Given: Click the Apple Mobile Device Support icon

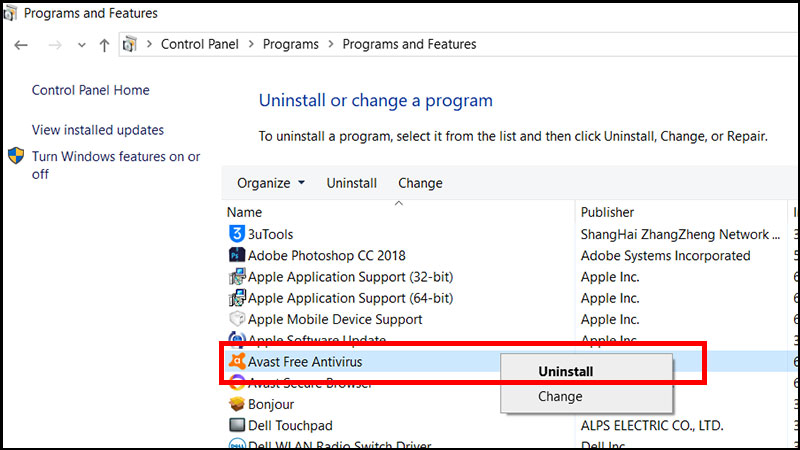Looking at the screenshot, I should [237, 320].
